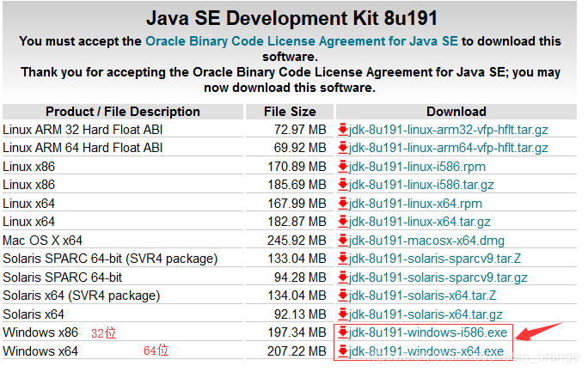Open the Oracle Binary Code License Agreement link
The image size is (588, 372).
(x=302, y=41)
